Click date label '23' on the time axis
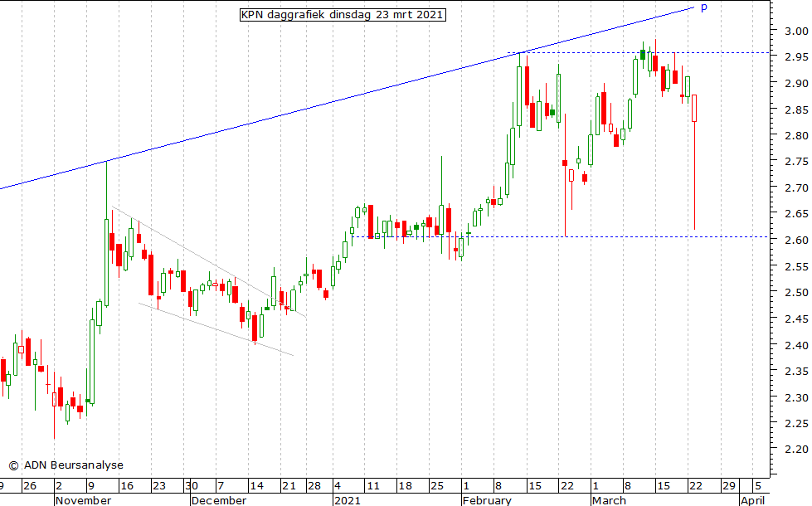 click(159, 486)
